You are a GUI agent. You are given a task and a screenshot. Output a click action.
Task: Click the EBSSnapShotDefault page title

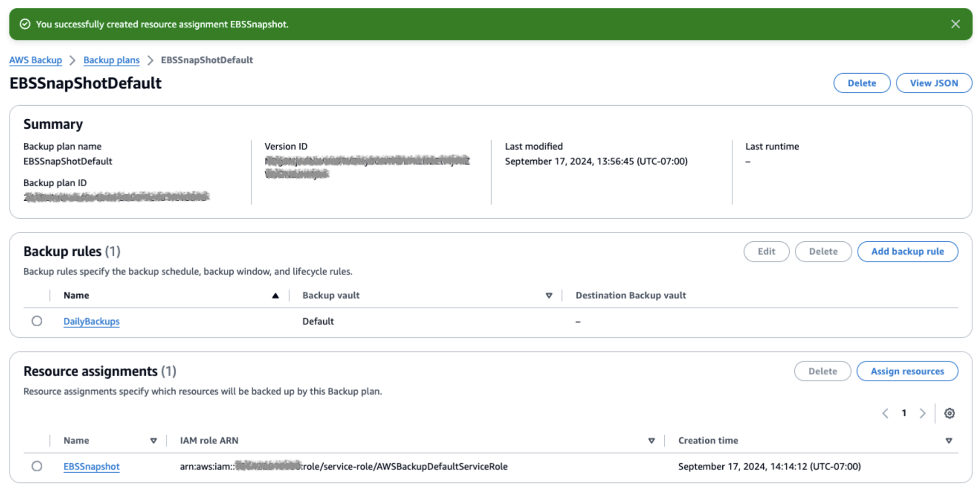click(x=85, y=83)
